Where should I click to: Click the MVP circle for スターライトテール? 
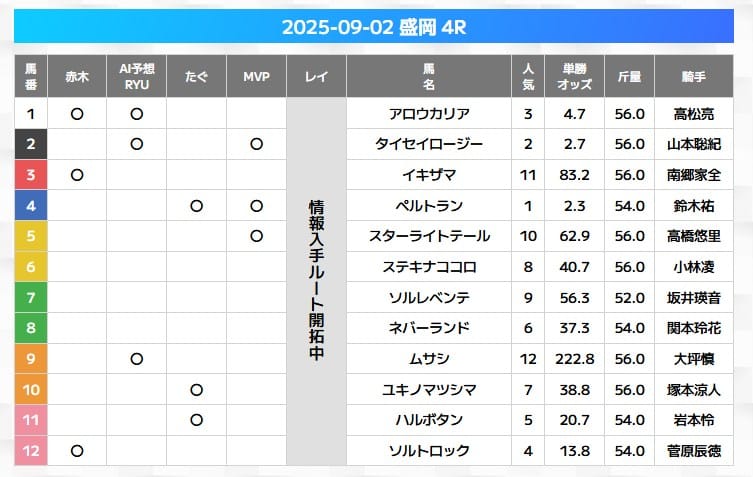pyautogui.click(x=257, y=236)
